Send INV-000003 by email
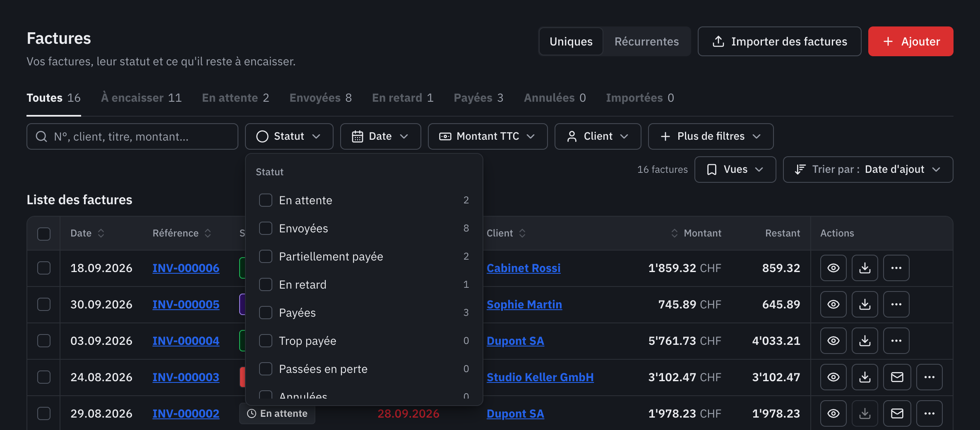The height and width of the screenshot is (430, 980). click(x=897, y=377)
